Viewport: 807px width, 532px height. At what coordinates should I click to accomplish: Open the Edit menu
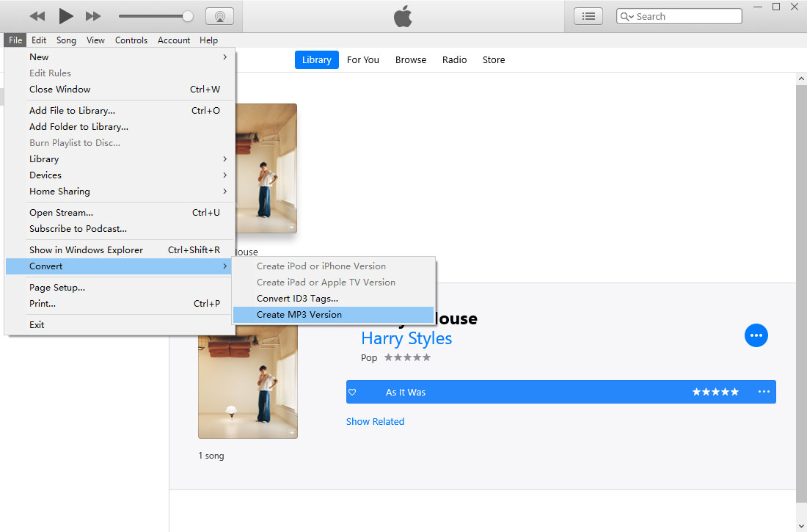(x=39, y=40)
